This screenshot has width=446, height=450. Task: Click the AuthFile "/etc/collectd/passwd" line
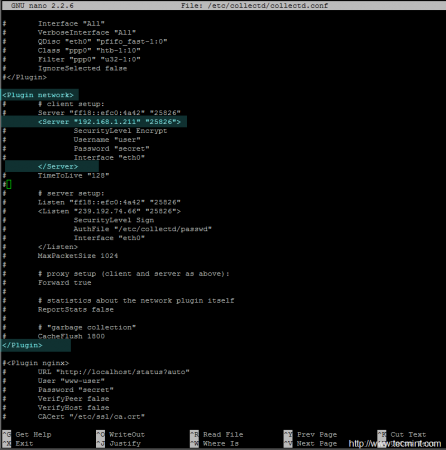[143, 229]
